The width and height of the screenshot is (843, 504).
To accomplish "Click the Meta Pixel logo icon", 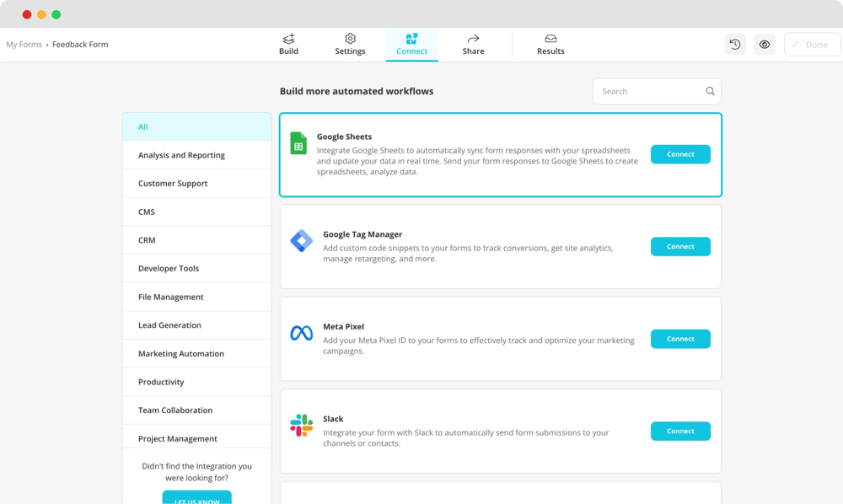I will [301, 334].
